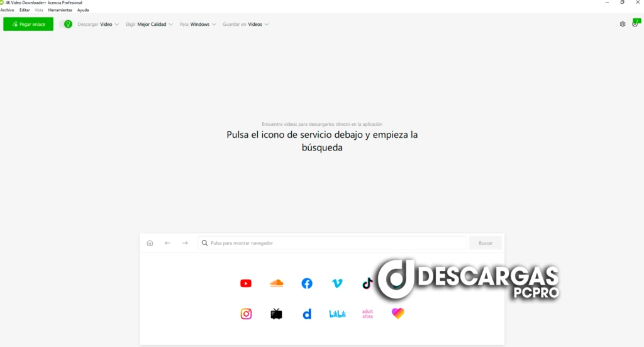This screenshot has height=347, width=644.
Task: Open YouTube from the service icons
Action: [246, 283]
